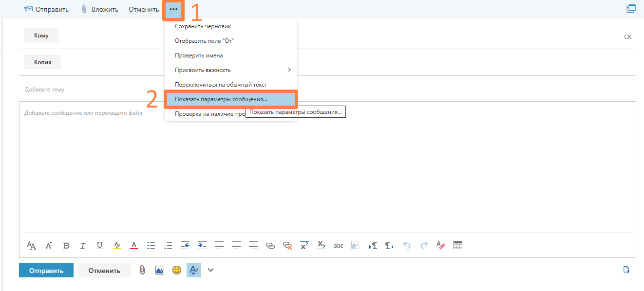Undo the last edit
Image resolution: width=644 pixels, height=291 pixels.
pyautogui.click(x=407, y=245)
